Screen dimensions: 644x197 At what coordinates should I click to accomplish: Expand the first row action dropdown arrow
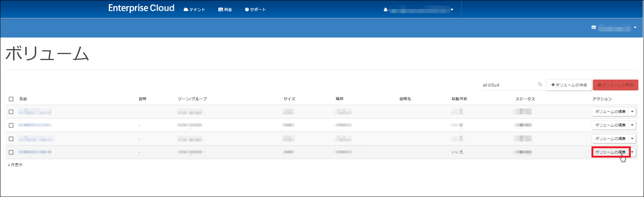coord(632,112)
